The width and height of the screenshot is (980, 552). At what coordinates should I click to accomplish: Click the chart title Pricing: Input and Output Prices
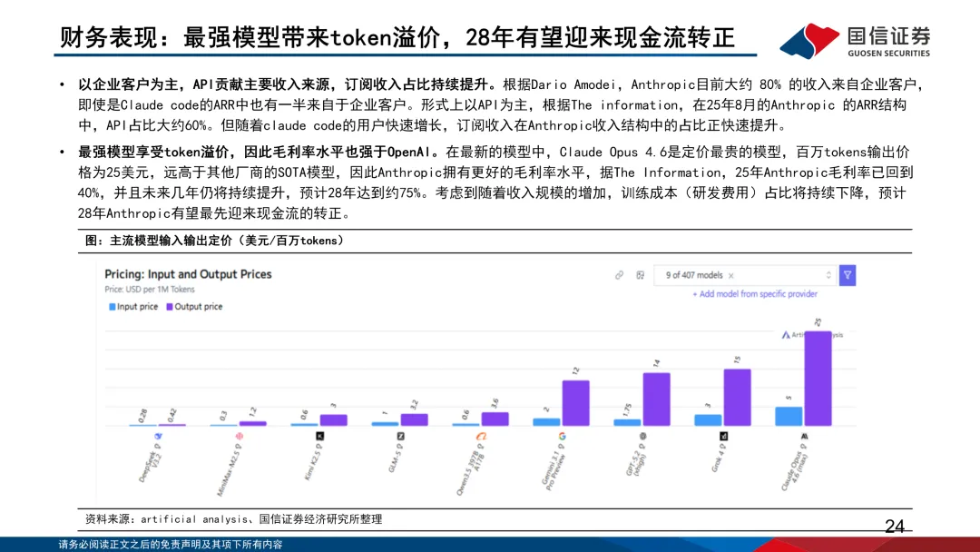pos(188,274)
